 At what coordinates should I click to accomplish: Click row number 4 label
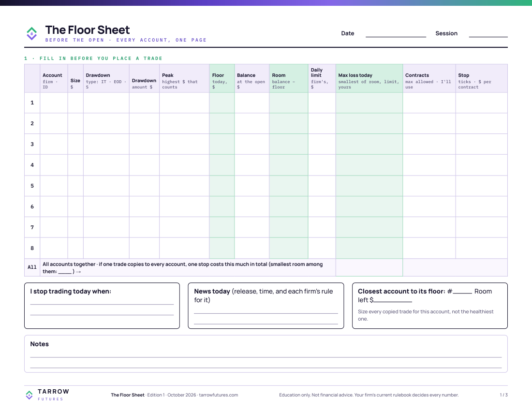pos(32,165)
